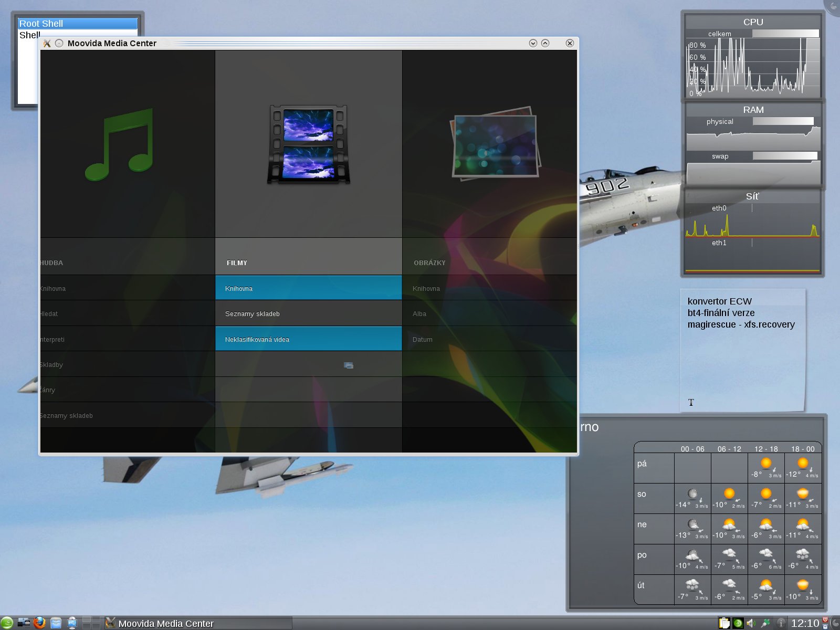
Task: Open Hledat under HUDBA
Action: 128,313
